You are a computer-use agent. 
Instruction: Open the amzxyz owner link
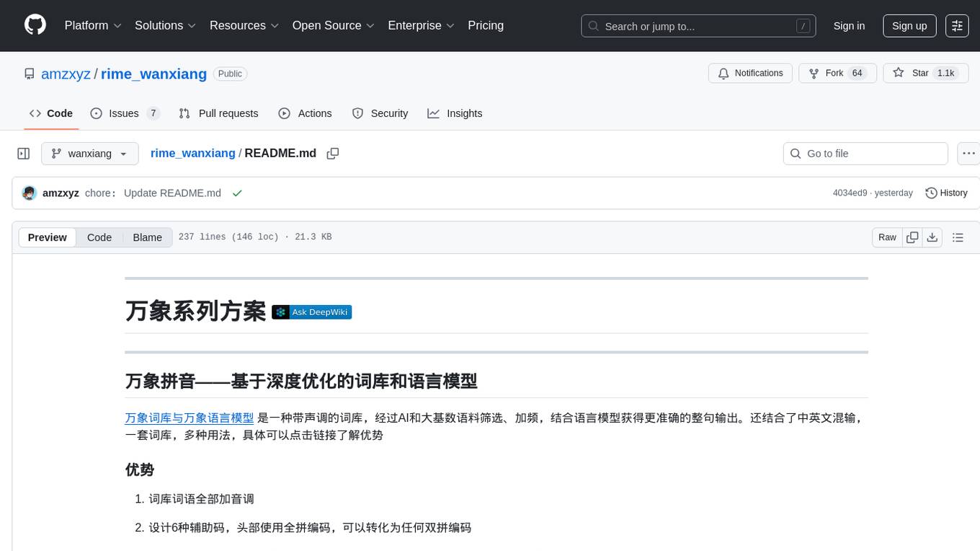pyautogui.click(x=66, y=74)
